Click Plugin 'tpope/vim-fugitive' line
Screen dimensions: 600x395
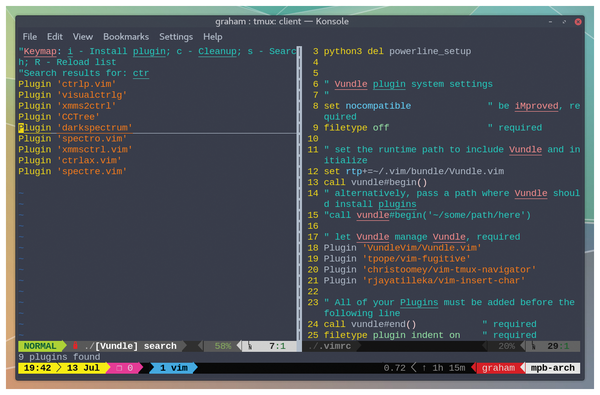point(397,258)
